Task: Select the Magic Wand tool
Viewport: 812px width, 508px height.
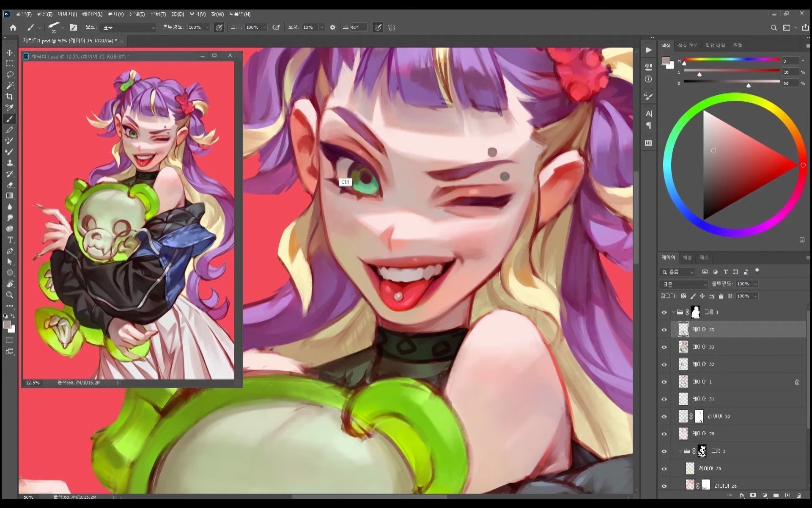Action: [x=9, y=86]
